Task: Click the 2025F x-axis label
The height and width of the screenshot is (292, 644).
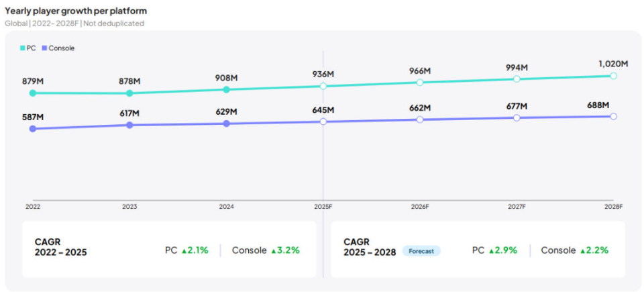Action: pos(323,207)
